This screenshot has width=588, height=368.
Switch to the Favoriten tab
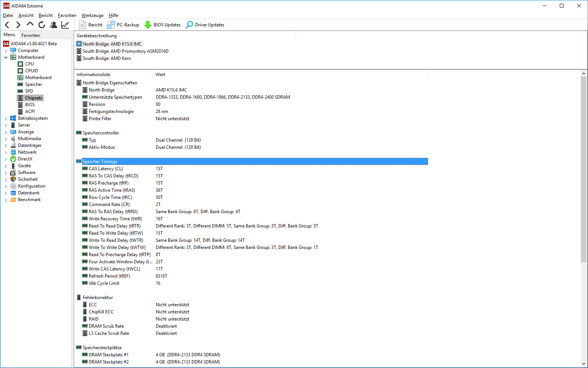[x=30, y=35]
